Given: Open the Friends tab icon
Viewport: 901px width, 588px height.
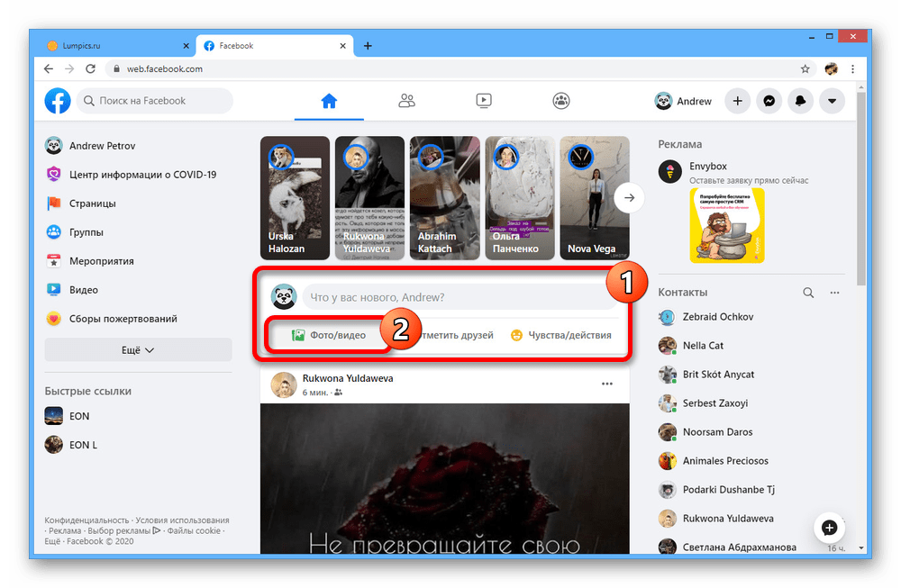Looking at the screenshot, I should pyautogui.click(x=406, y=101).
